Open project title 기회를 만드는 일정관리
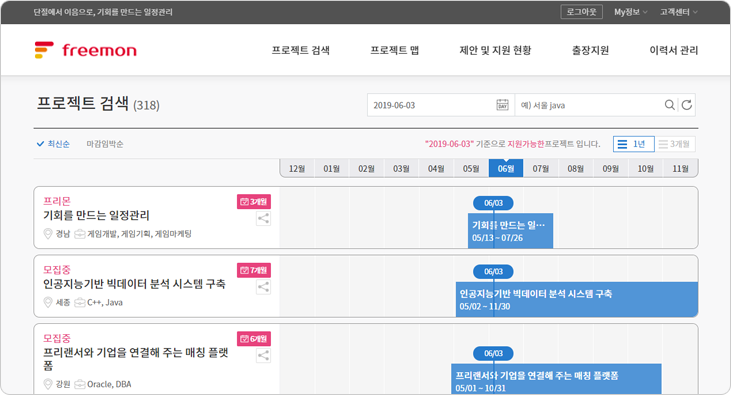 pos(96,215)
